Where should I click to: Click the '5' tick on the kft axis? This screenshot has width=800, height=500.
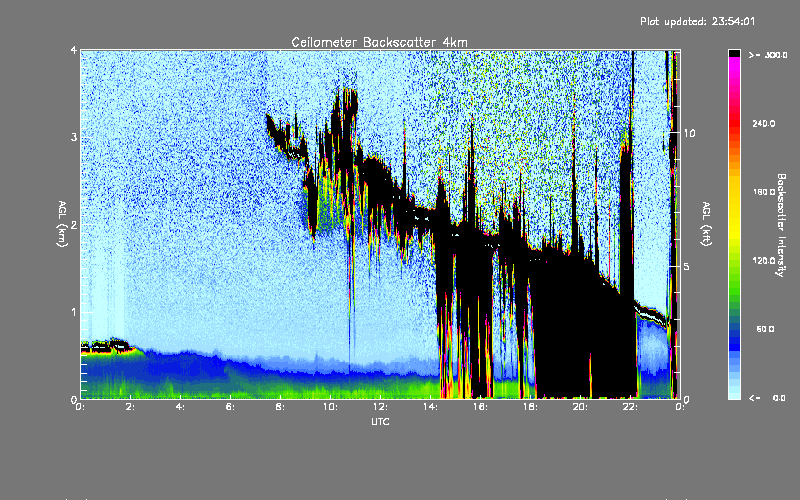tap(686, 267)
